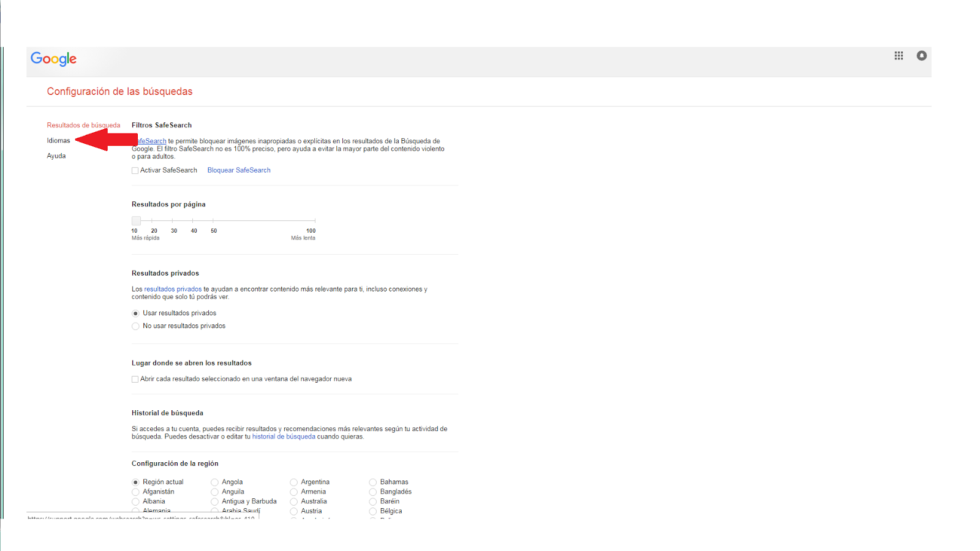Set the results slider to 100
The height and width of the screenshot is (551, 980).
314,220
